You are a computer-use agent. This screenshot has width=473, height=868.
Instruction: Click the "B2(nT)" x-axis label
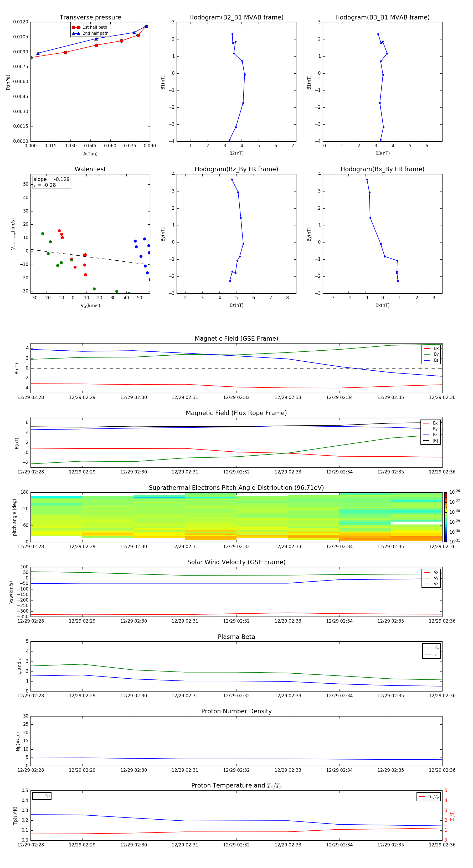(236, 153)
